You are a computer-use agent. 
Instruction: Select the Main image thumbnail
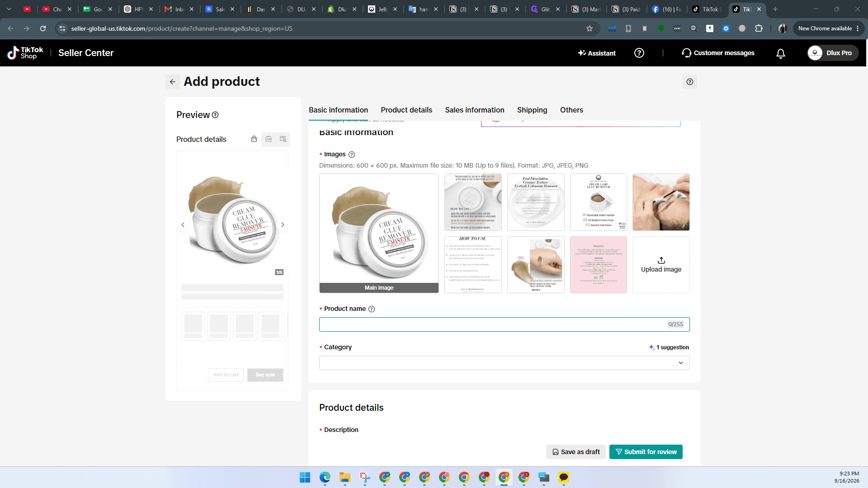[x=379, y=233]
